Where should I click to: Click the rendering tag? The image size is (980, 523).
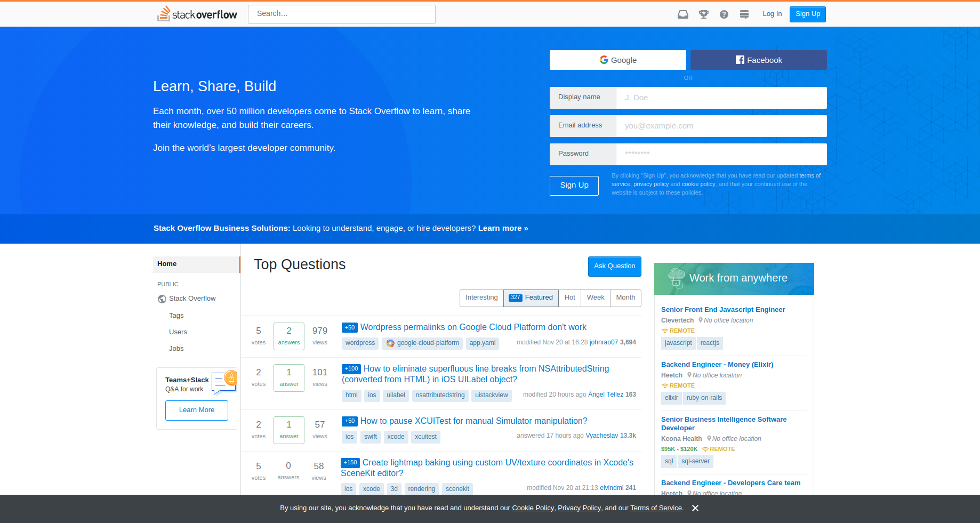(x=421, y=489)
